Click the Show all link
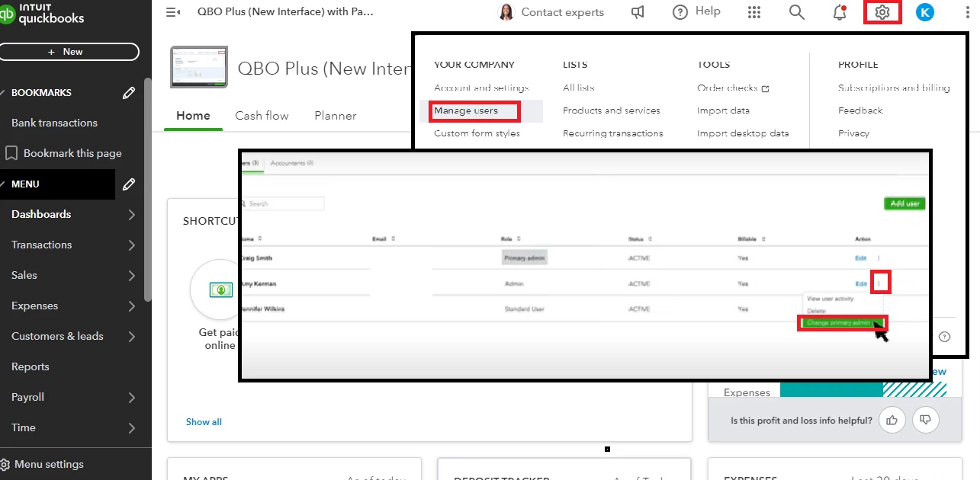This screenshot has width=980, height=480. [204, 421]
